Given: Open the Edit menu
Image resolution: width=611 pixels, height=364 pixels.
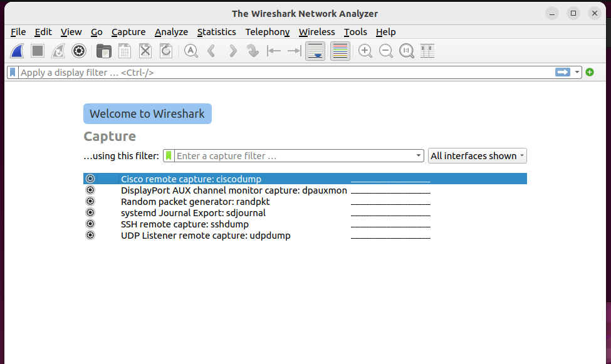Looking at the screenshot, I should [43, 32].
